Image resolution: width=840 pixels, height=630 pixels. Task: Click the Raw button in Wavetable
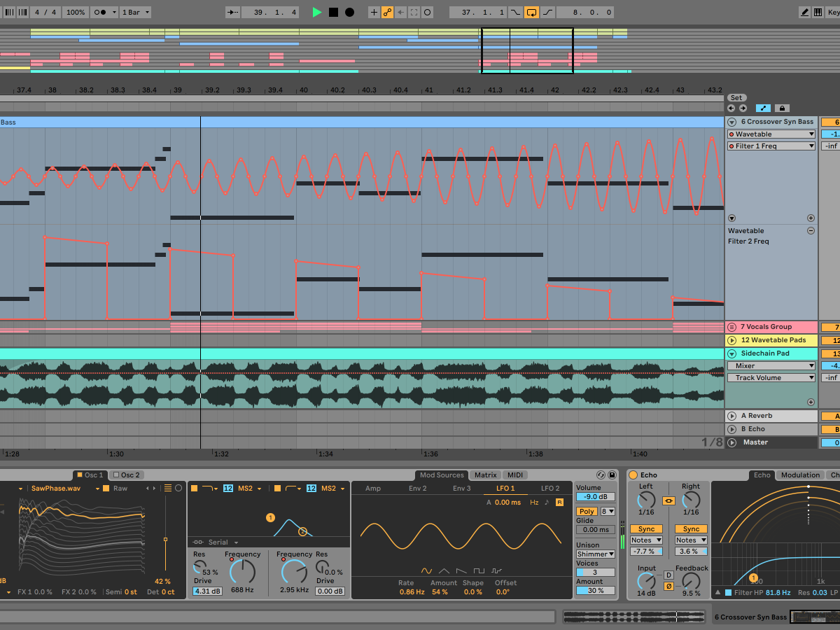coord(119,488)
